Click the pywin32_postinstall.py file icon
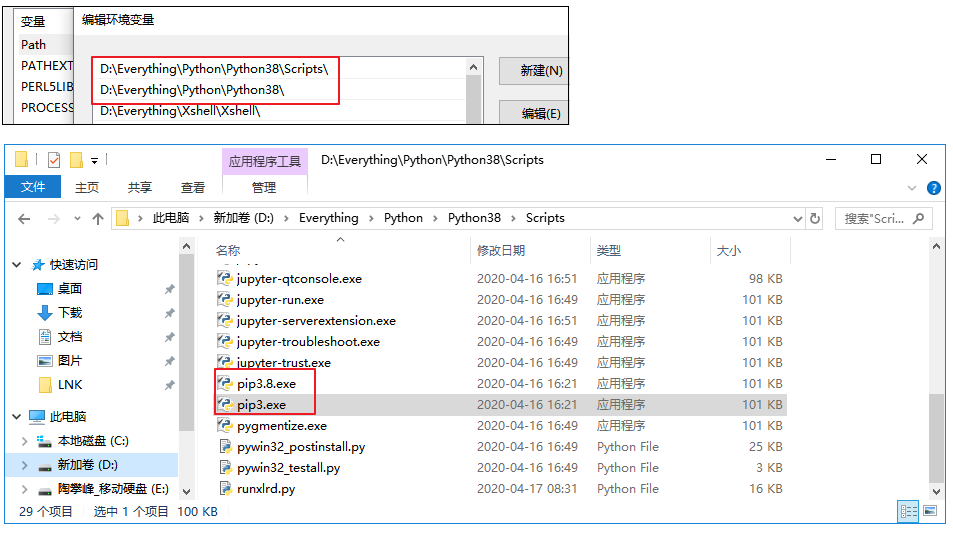 point(225,447)
